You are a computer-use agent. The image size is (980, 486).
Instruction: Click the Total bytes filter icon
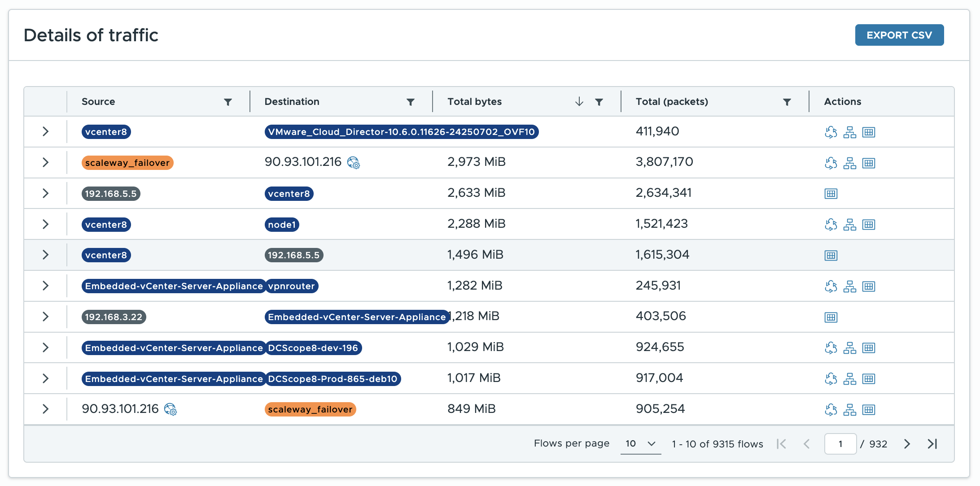(x=599, y=102)
